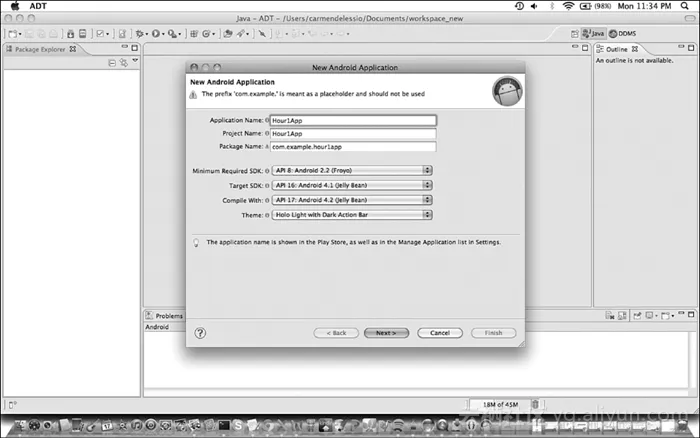Maximize the bottom Problems panel

(691, 314)
